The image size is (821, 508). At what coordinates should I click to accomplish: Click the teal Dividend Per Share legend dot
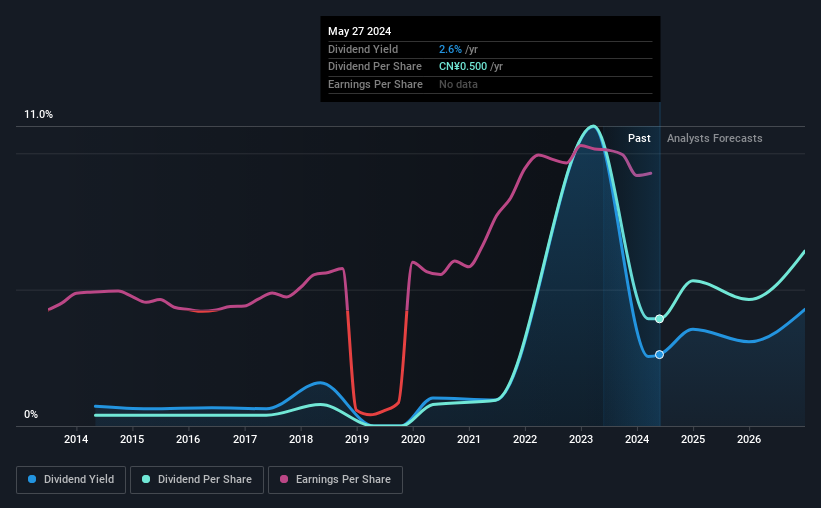tap(146, 479)
